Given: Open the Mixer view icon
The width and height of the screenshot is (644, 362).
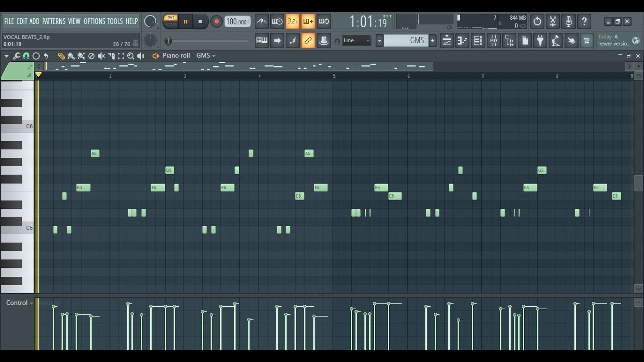Looking at the screenshot, I should [x=494, y=41].
